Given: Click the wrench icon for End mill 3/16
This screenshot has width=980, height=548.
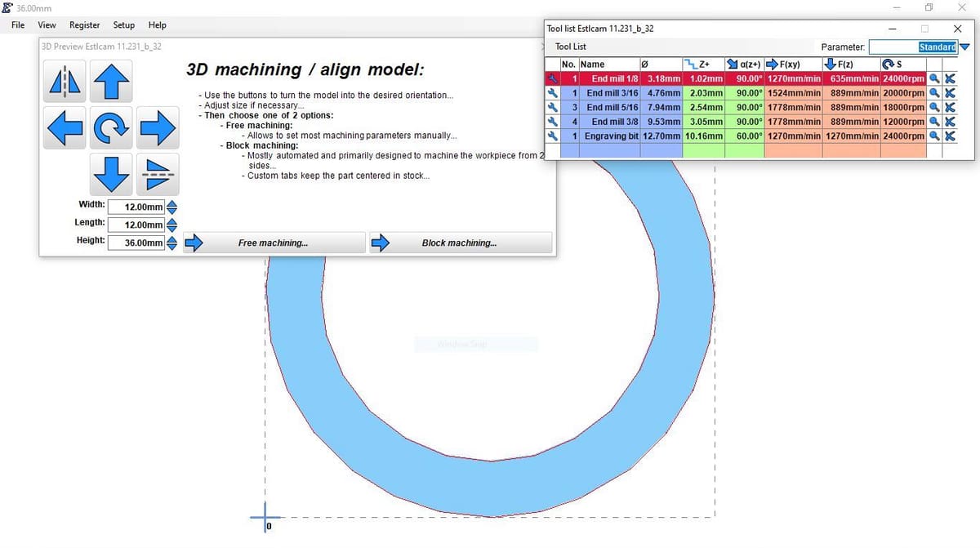Looking at the screenshot, I should pyautogui.click(x=552, y=93).
